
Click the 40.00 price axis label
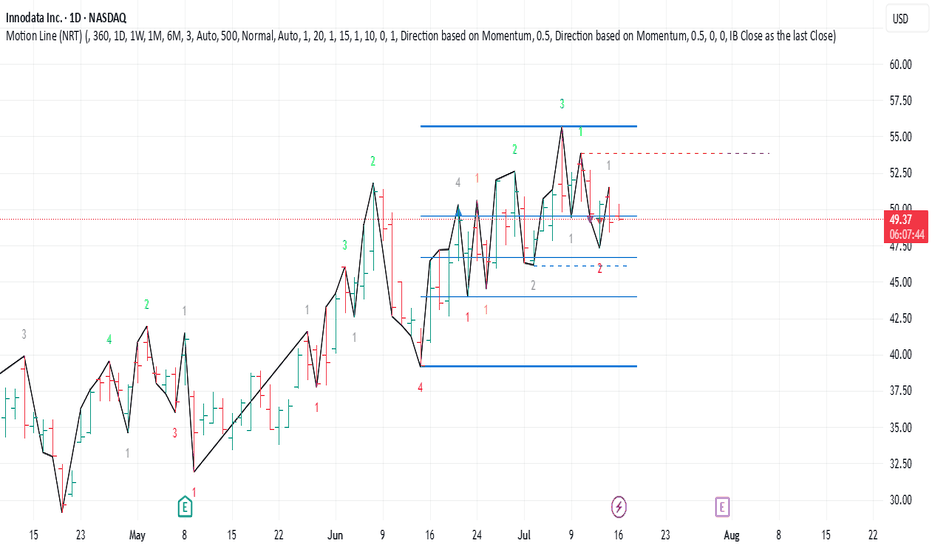(900, 354)
